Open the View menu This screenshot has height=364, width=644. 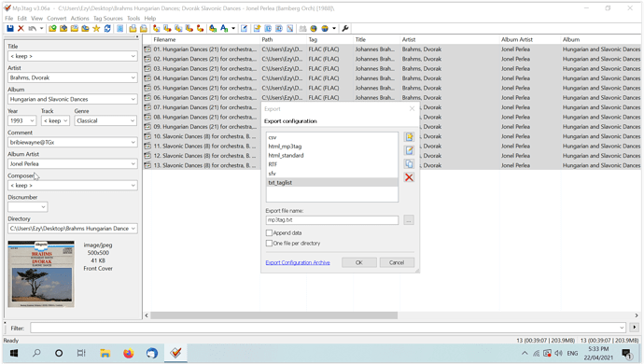tap(36, 19)
